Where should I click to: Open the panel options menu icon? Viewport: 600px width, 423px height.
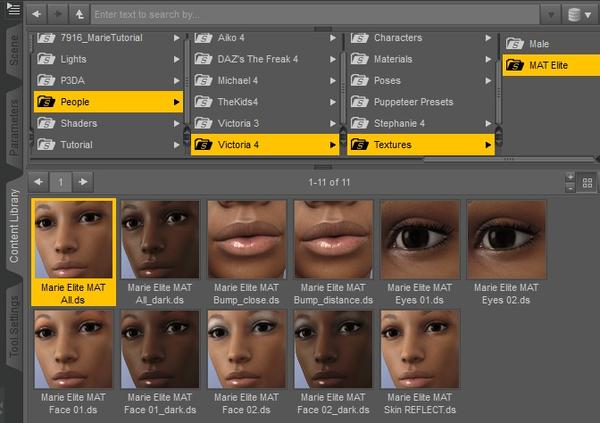[13, 8]
